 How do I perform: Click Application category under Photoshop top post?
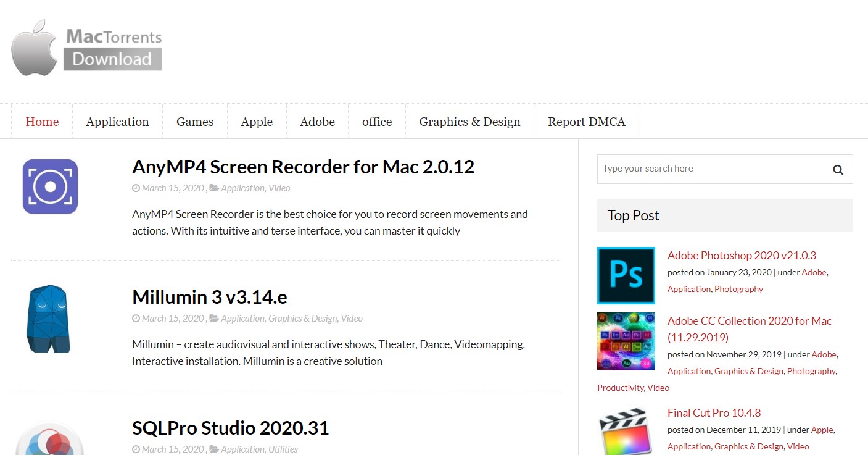pos(689,289)
